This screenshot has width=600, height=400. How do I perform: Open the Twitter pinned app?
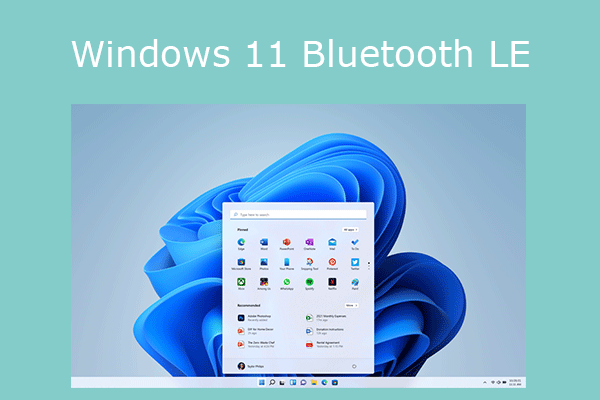(355, 262)
